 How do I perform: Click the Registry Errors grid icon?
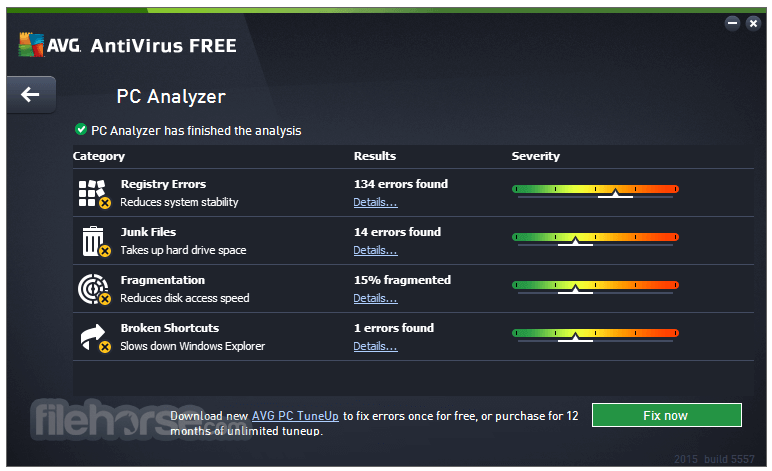(x=94, y=193)
